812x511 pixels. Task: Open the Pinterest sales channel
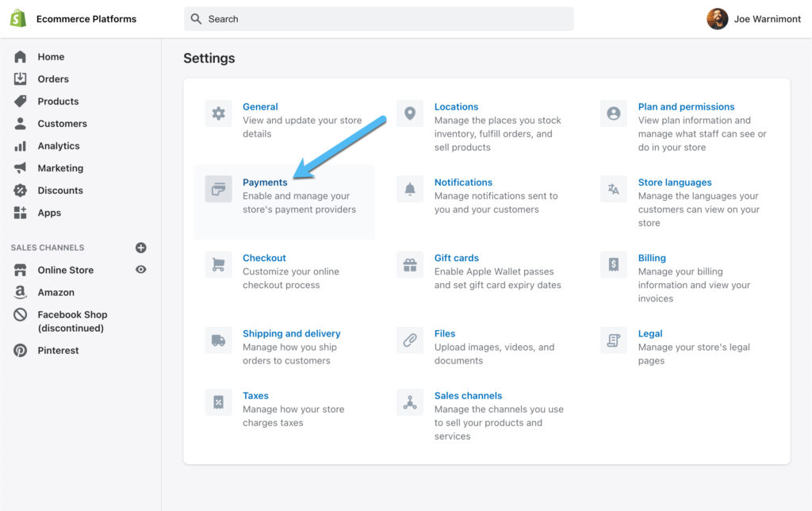coord(58,351)
